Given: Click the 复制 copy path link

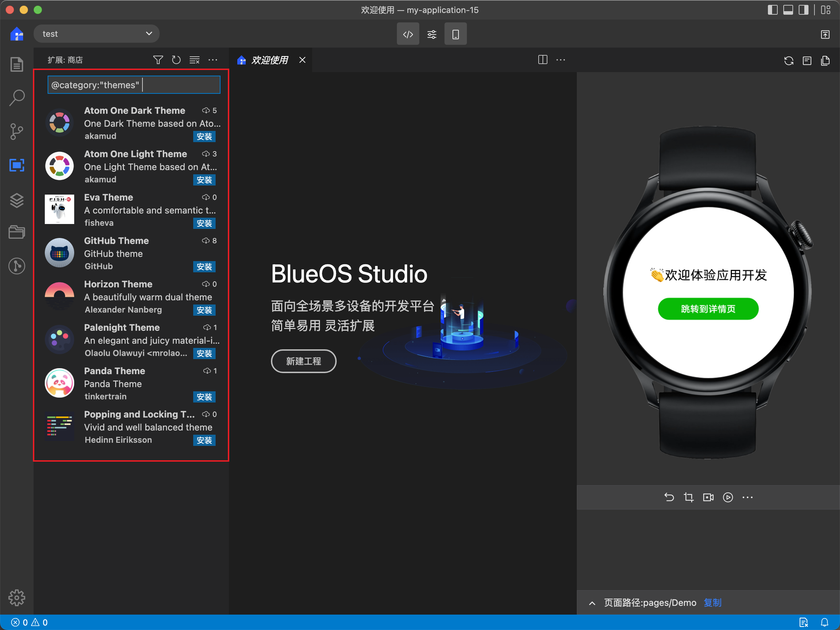Looking at the screenshot, I should [712, 603].
